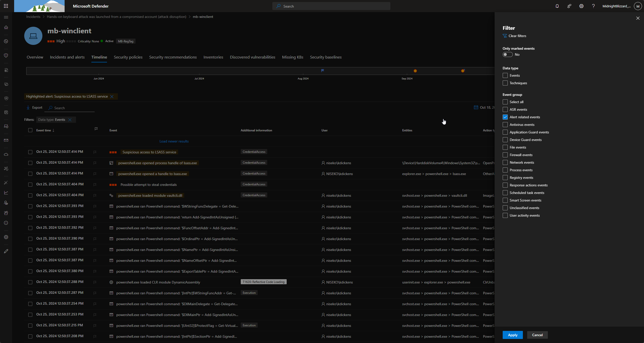Flag the Suspicious access to LSASS event row
The width and height of the screenshot is (644, 343).
coord(95,152)
